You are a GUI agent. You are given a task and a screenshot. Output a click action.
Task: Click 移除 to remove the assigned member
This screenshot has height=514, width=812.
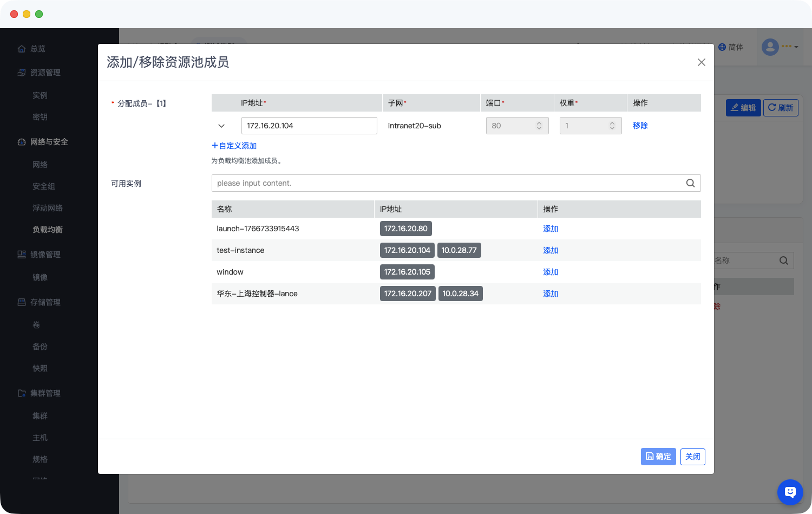click(640, 126)
